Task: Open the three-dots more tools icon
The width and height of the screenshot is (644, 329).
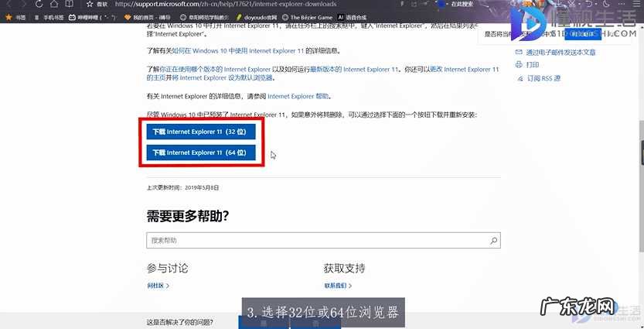Action: pyautogui.click(x=622, y=4)
